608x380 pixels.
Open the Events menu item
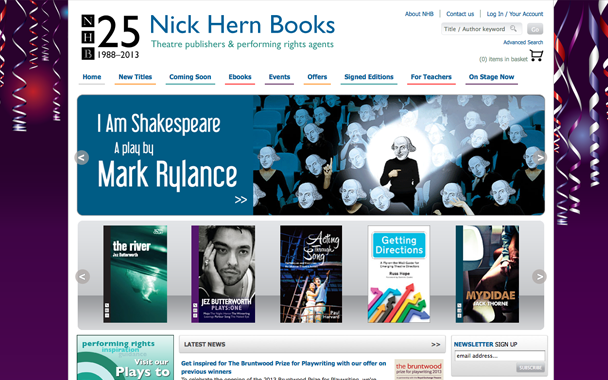click(x=279, y=77)
